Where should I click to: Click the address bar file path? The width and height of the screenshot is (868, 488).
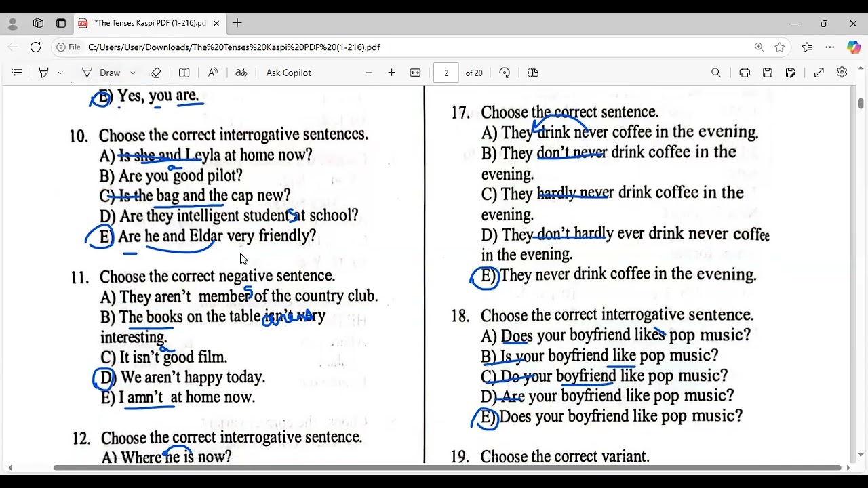pos(234,47)
